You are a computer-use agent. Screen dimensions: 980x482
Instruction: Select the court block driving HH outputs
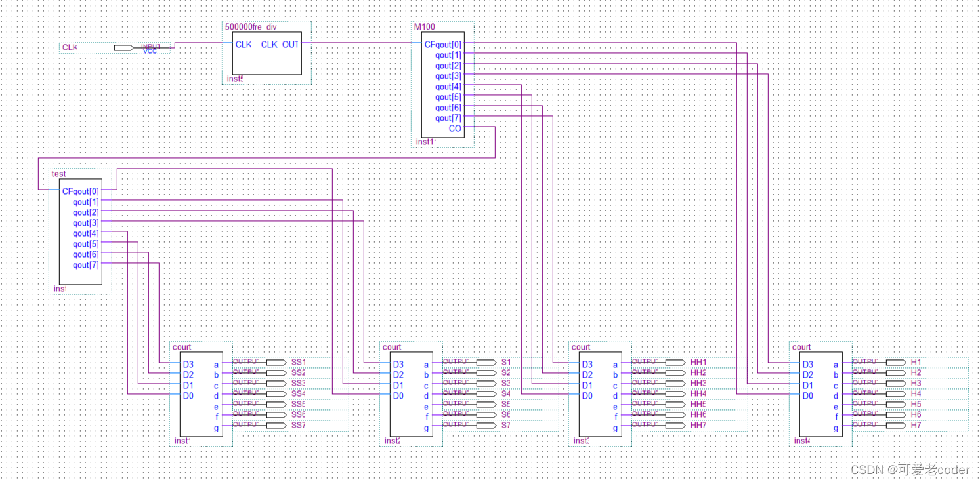click(601, 395)
